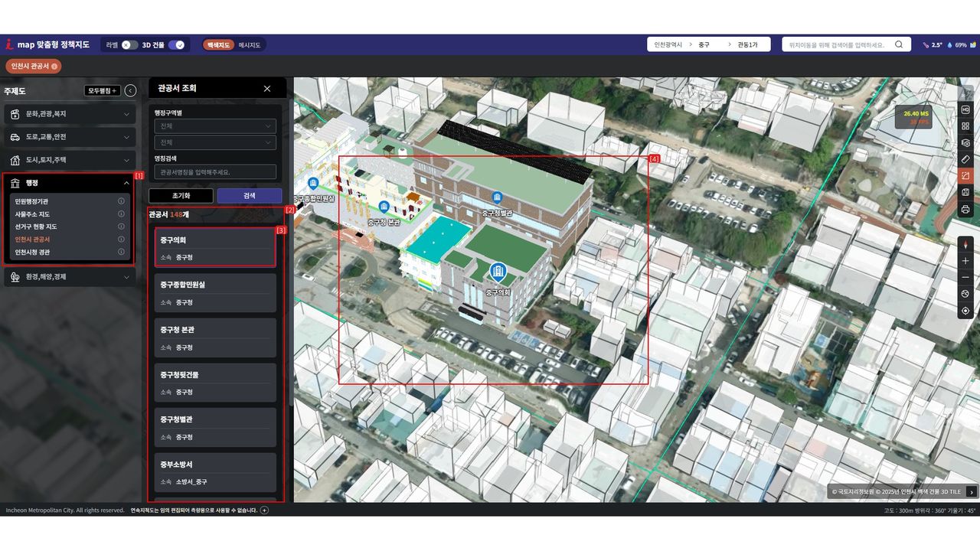Screen dimensions: 980x551
Task: Toggle the 3D 건물 switch off
Action: [x=177, y=45]
